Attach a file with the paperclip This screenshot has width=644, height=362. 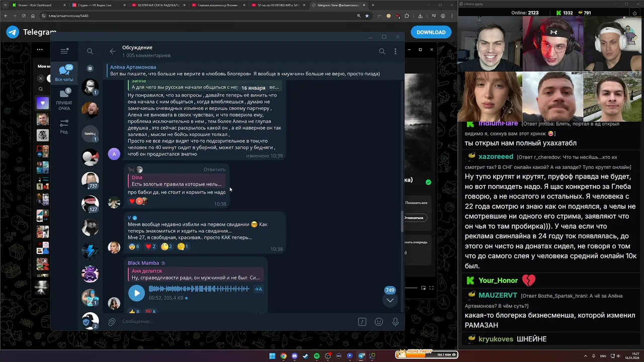112,322
